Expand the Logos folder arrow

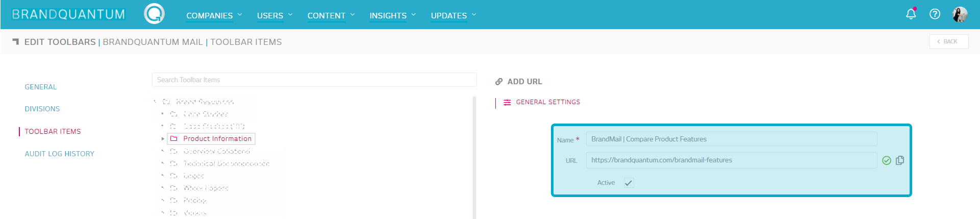click(163, 176)
